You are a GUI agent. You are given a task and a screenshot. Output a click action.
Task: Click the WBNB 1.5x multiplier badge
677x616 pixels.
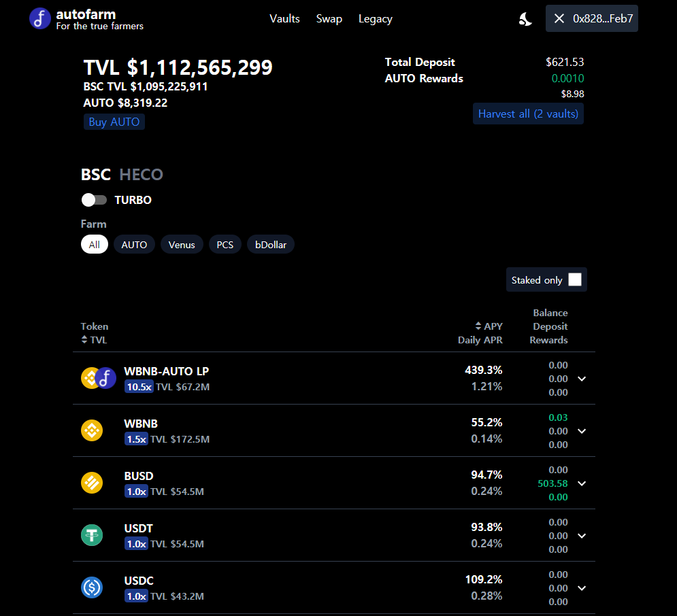pos(137,439)
